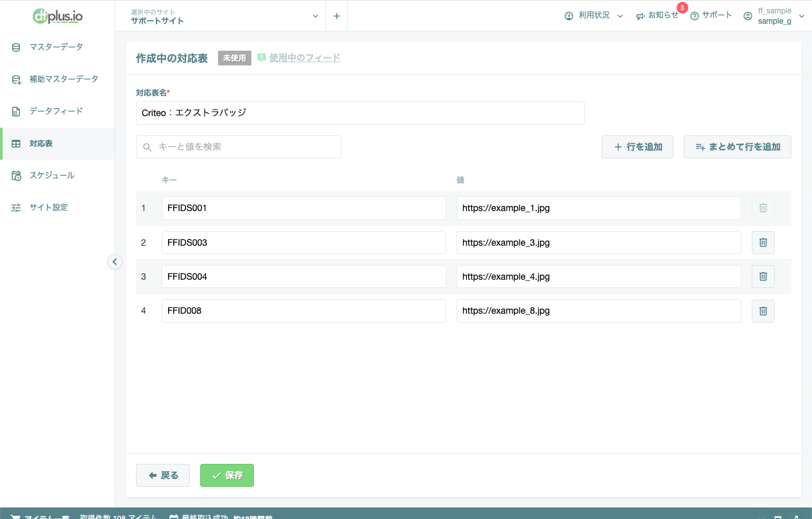
Task: Open the site selector dropdown サポートサイト
Action: (x=221, y=16)
